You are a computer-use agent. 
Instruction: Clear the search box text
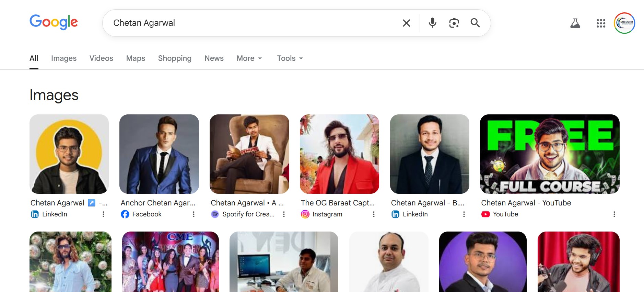(406, 23)
